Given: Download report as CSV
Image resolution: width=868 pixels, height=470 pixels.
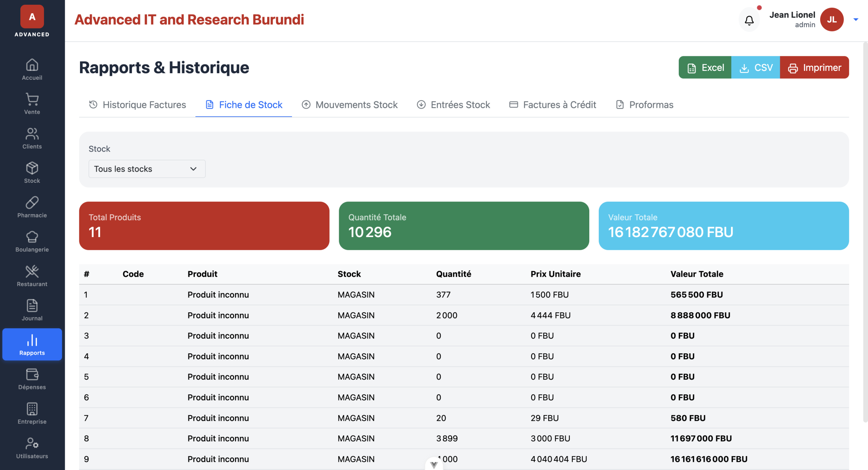Looking at the screenshot, I should click(756, 67).
